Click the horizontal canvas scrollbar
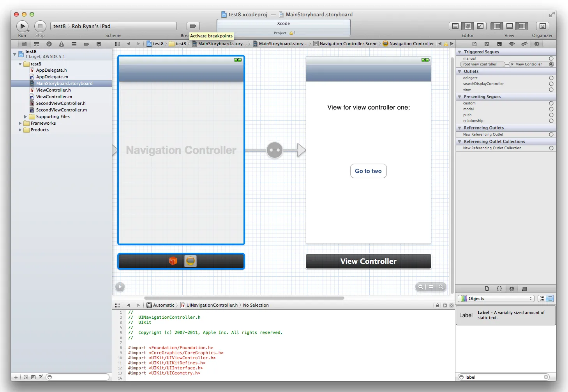This screenshot has width=568, height=392. click(x=244, y=298)
